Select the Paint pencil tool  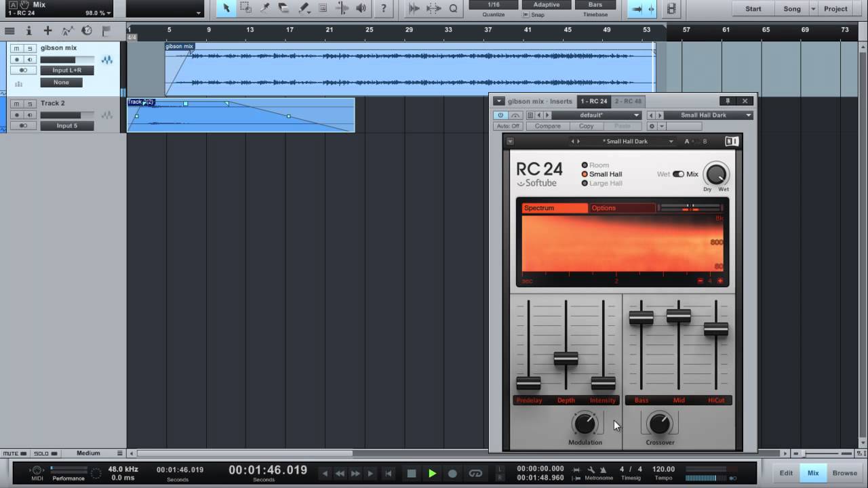pos(304,8)
